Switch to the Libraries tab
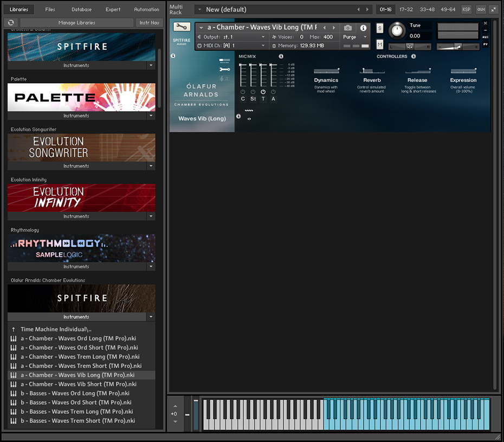504x442 pixels. [x=19, y=10]
